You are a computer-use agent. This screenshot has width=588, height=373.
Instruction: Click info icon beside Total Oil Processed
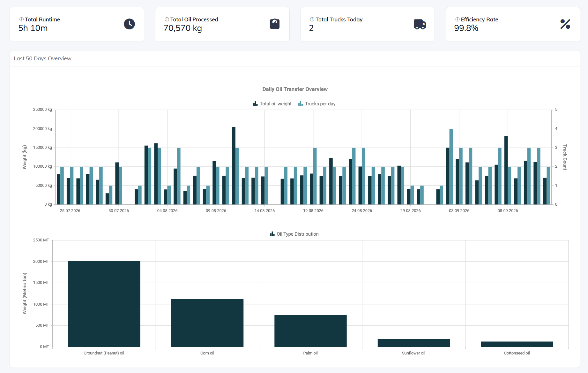tap(167, 19)
